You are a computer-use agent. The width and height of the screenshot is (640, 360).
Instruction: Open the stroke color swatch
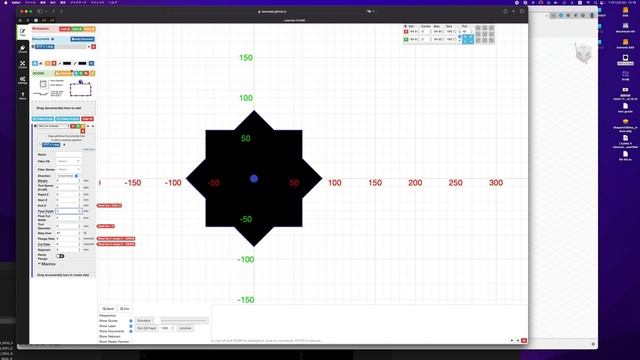pyautogui.click(x=82, y=63)
